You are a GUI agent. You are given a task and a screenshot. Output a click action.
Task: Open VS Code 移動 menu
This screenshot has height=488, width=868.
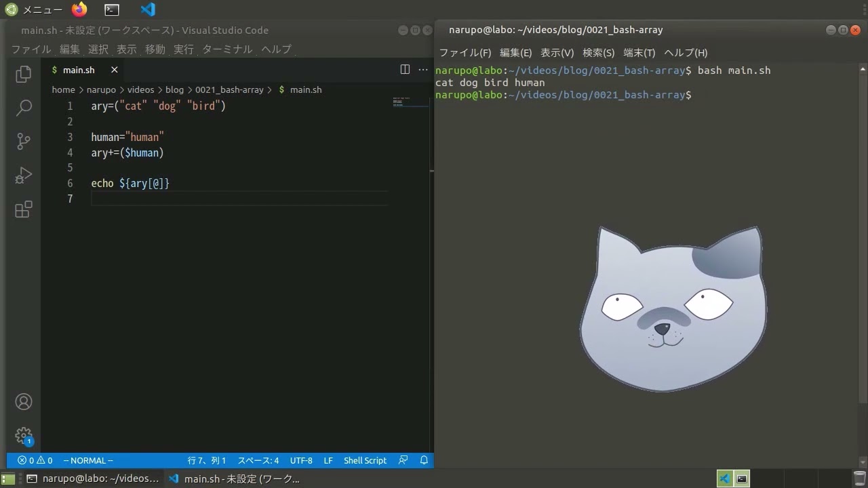[x=155, y=49]
